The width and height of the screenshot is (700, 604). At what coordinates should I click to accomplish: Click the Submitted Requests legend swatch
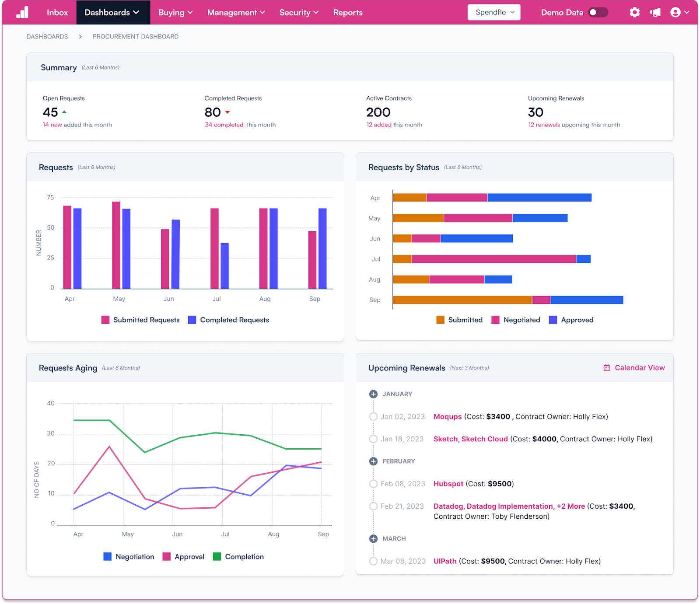tap(105, 320)
